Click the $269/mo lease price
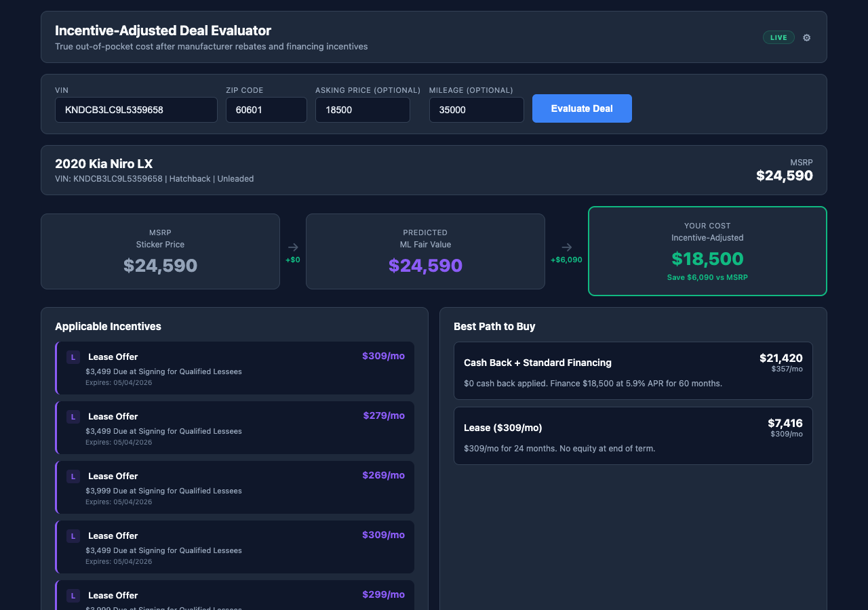Image resolution: width=868 pixels, height=610 pixels. (384, 475)
